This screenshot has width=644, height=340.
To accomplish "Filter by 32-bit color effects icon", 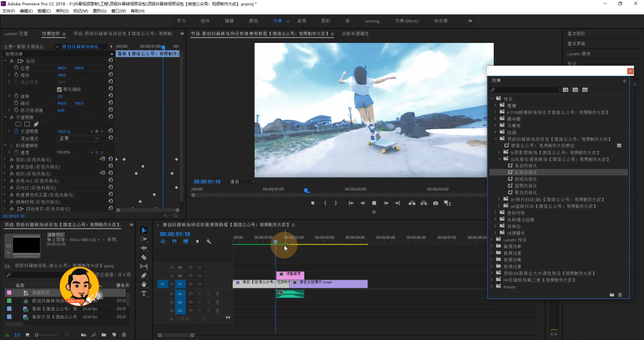I will tap(575, 89).
